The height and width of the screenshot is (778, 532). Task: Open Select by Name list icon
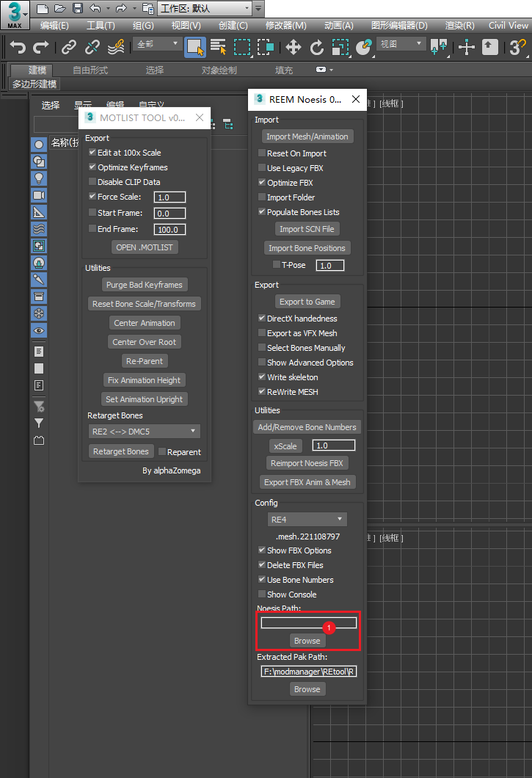coord(219,47)
